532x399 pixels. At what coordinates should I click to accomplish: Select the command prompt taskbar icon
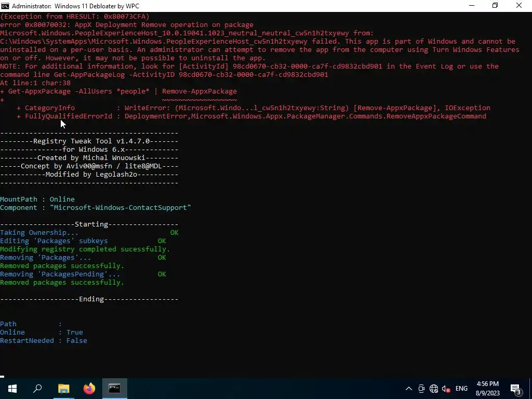(x=115, y=389)
